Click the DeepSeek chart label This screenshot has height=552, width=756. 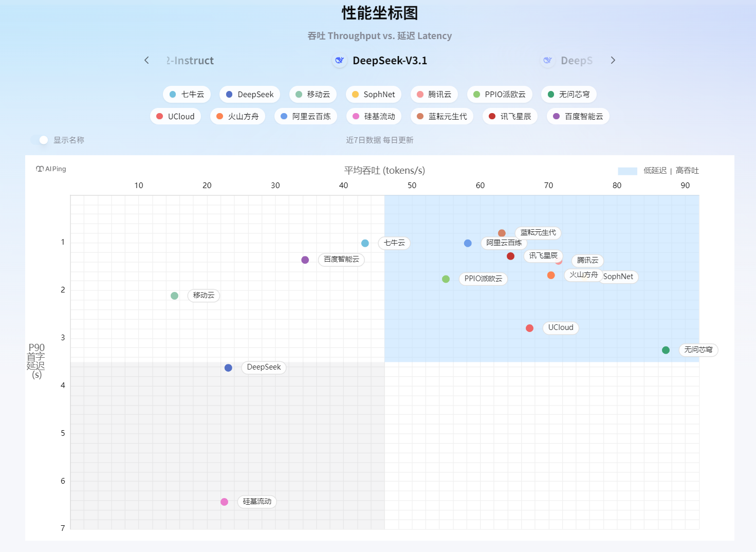pos(264,367)
